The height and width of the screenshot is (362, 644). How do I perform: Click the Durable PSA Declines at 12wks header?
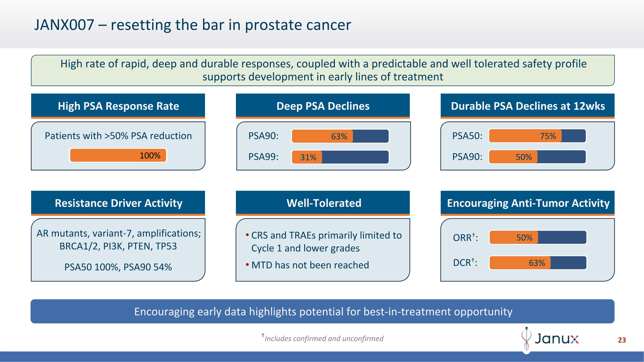527,106
